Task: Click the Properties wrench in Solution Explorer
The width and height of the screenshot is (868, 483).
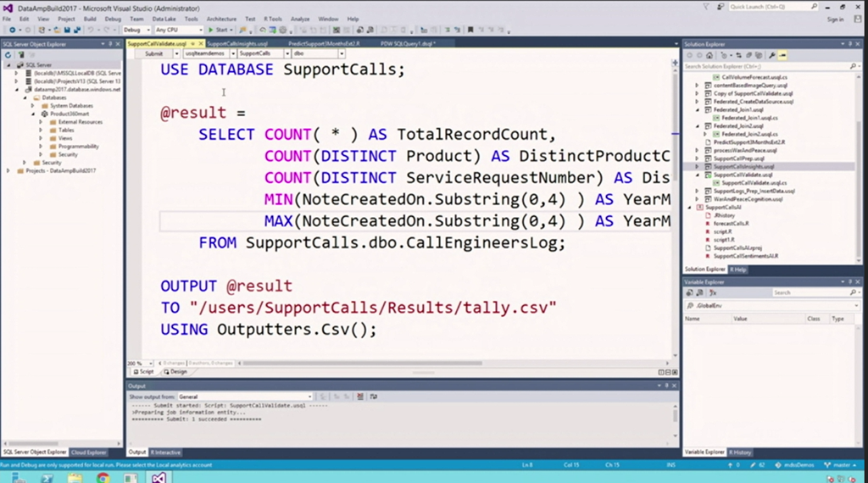Action: click(x=771, y=55)
